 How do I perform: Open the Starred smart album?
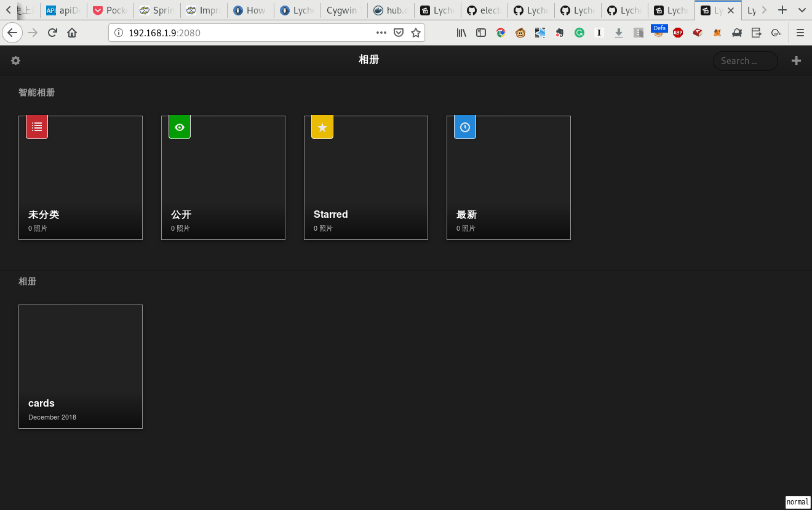click(x=366, y=185)
